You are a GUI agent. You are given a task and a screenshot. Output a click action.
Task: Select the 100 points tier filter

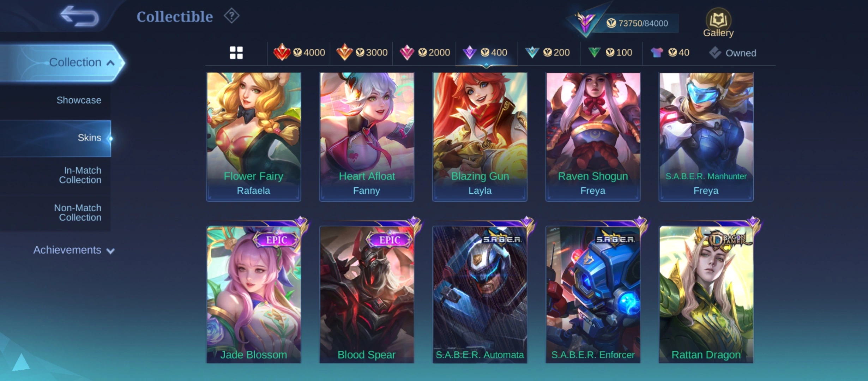tap(610, 53)
